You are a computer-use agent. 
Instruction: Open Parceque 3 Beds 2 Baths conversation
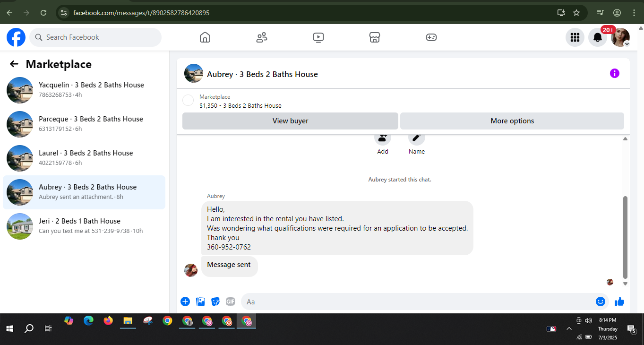84,124
